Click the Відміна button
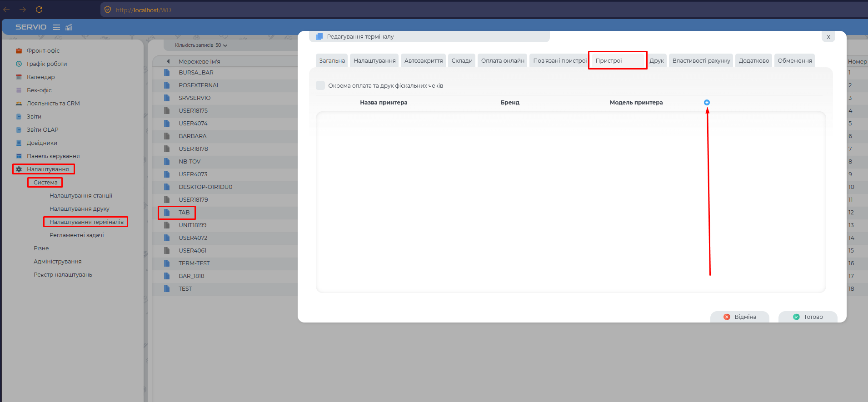This screenshot has width=868, height=402. [x=740, y=317]
